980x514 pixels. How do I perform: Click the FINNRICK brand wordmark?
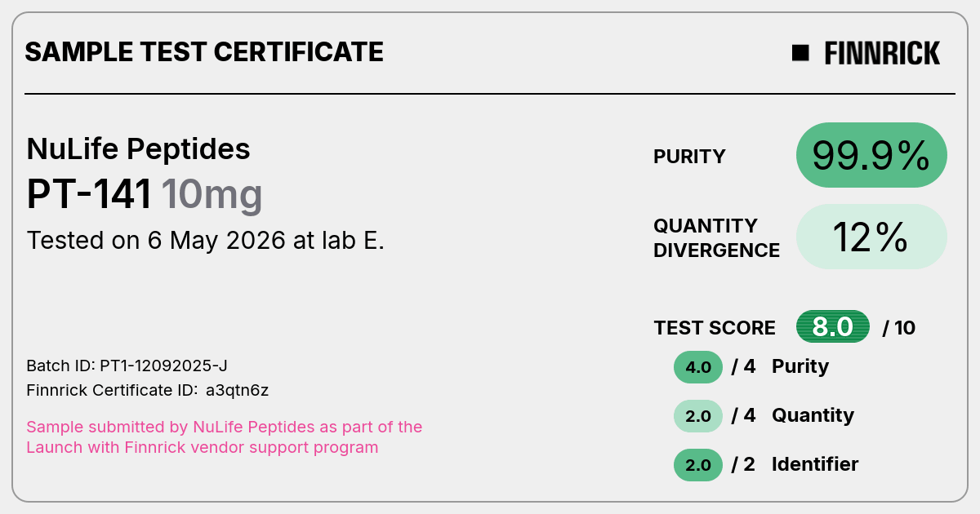pos(882,54)
